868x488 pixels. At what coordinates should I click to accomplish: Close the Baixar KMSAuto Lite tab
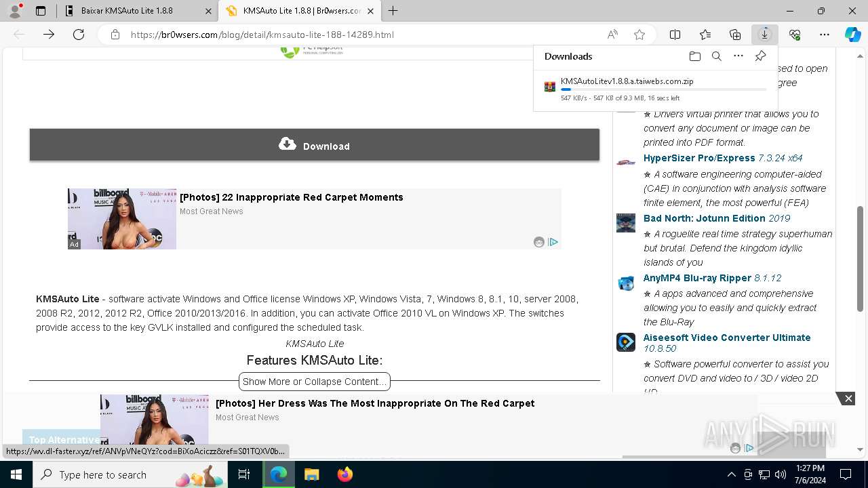208,11
